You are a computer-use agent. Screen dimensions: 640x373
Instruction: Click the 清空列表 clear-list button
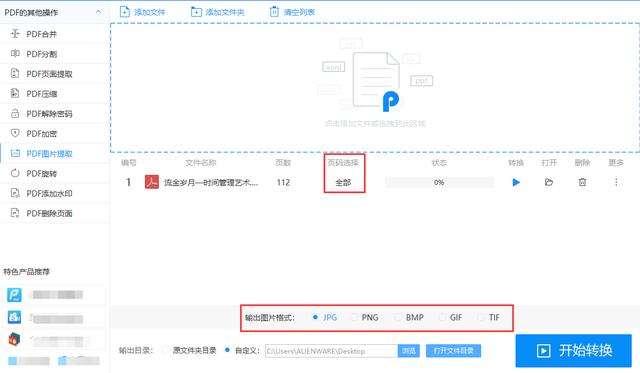pos(292,12)
